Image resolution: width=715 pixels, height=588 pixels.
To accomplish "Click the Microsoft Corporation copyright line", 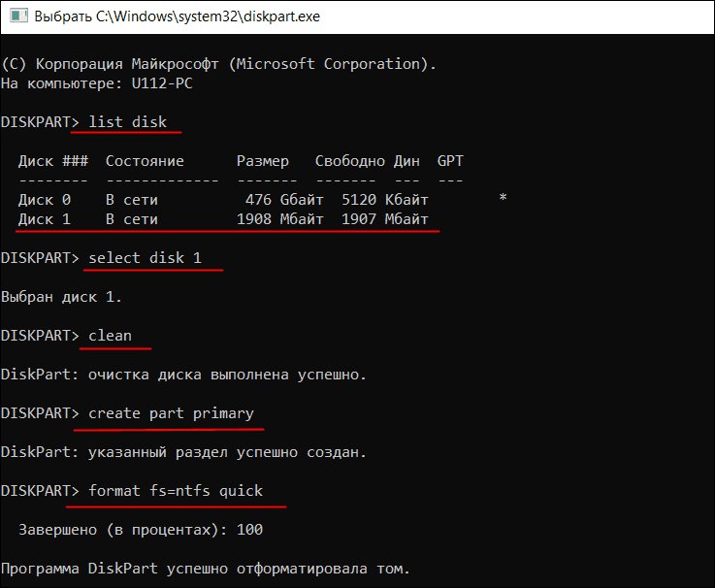I will click(218, 64).
